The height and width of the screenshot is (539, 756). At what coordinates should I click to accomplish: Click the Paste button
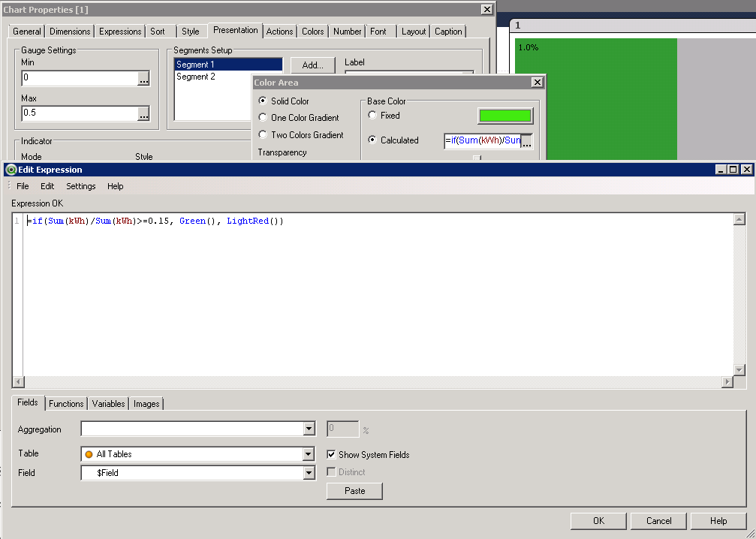pos(354,491)
